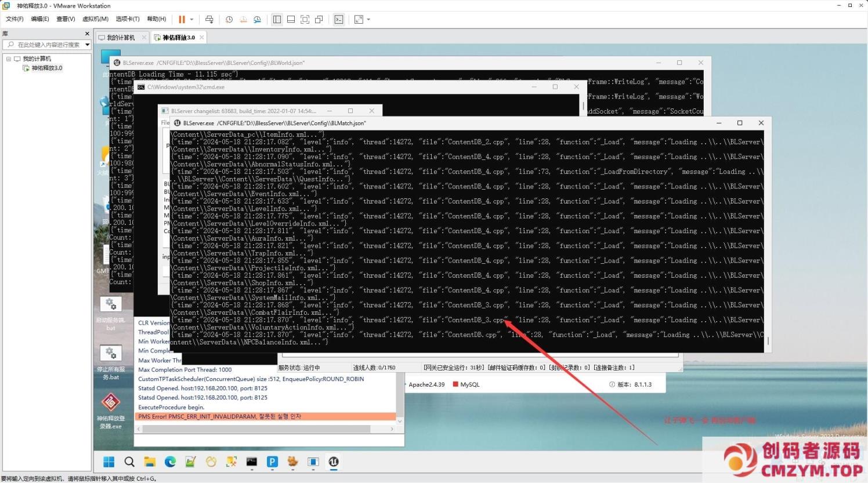Viewport: 868px width, 483px height.
Task: Open the stretch display mode dropdown arrow
Action: [368, 19]
